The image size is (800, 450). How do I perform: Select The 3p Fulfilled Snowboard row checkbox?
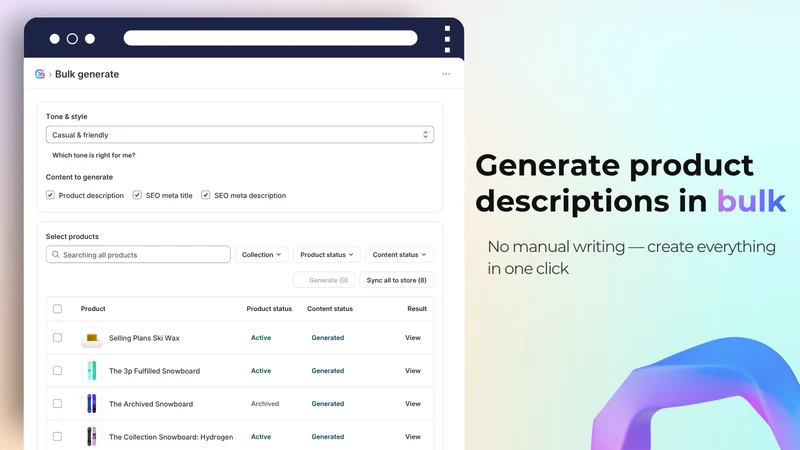[57, 371]
